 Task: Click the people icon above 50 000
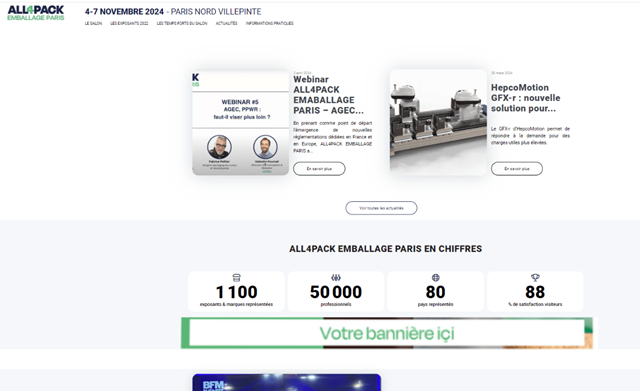pyautogui.click(x=336, y=278)
